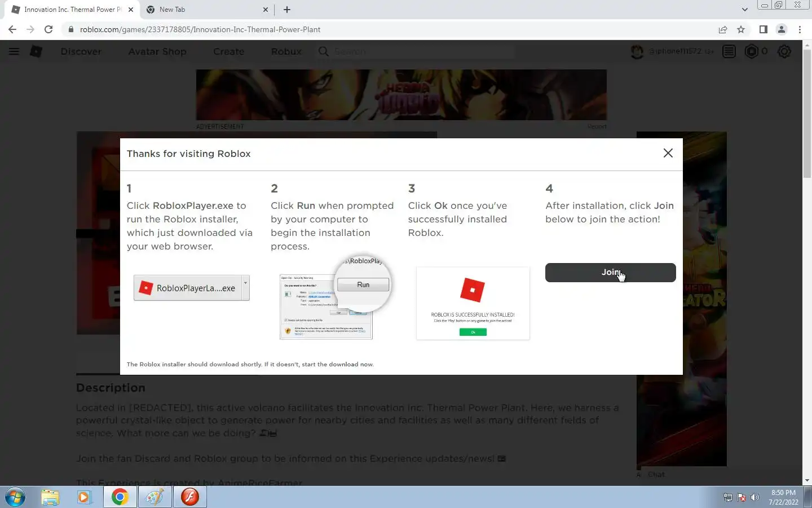
Task: Open the Discover menu item
Action: click(x=81, y=51)
